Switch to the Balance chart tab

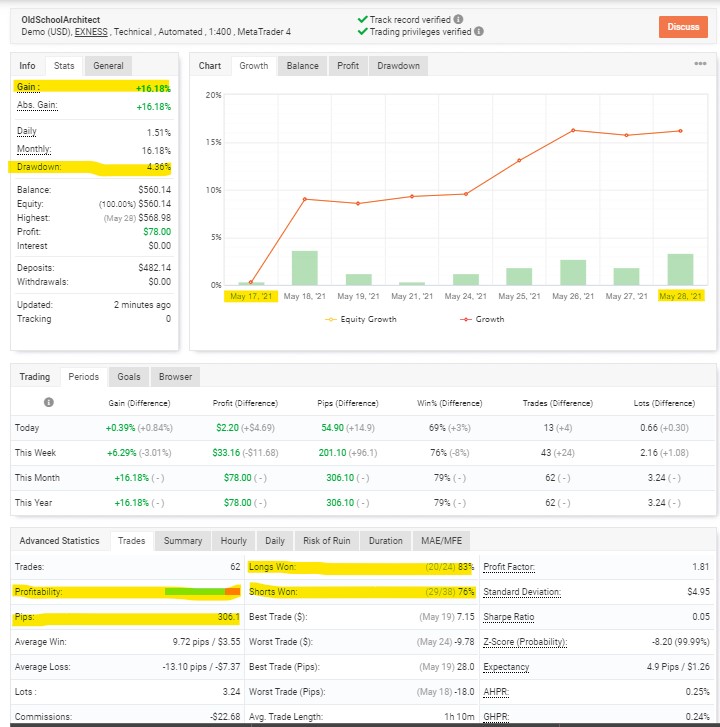click(302, 66)
